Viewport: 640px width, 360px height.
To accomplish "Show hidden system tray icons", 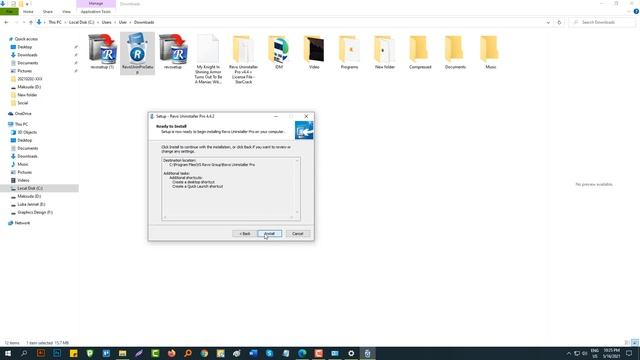I will coord(569,353).
